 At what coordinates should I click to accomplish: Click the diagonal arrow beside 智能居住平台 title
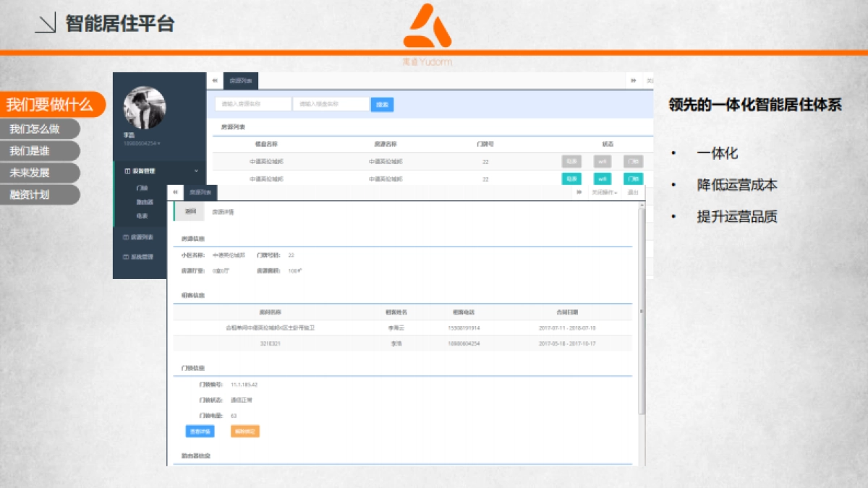(46, 24)
